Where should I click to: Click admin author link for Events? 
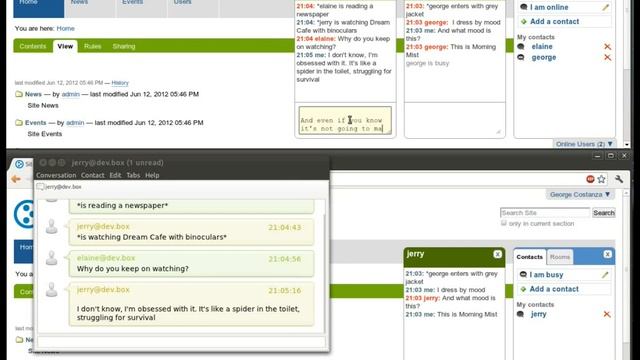[x=75, y=123]
